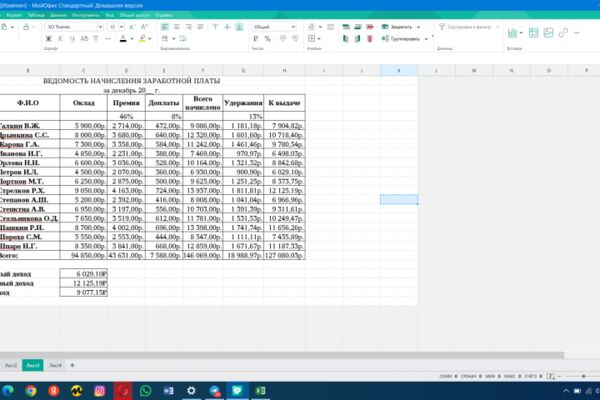
Task: Increase font size with the A+ button
Action: point(144,27)
